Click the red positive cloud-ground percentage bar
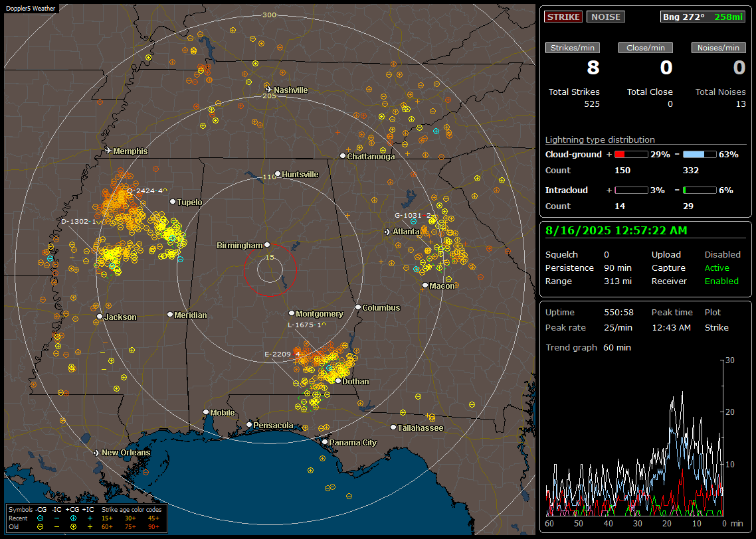Viewport: 756px width, 539px height. [x=631, y=154]
